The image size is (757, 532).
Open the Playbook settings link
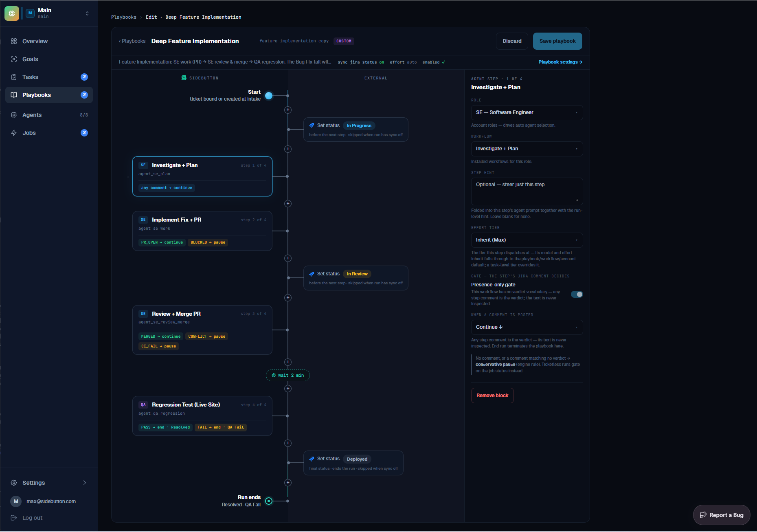560,62
